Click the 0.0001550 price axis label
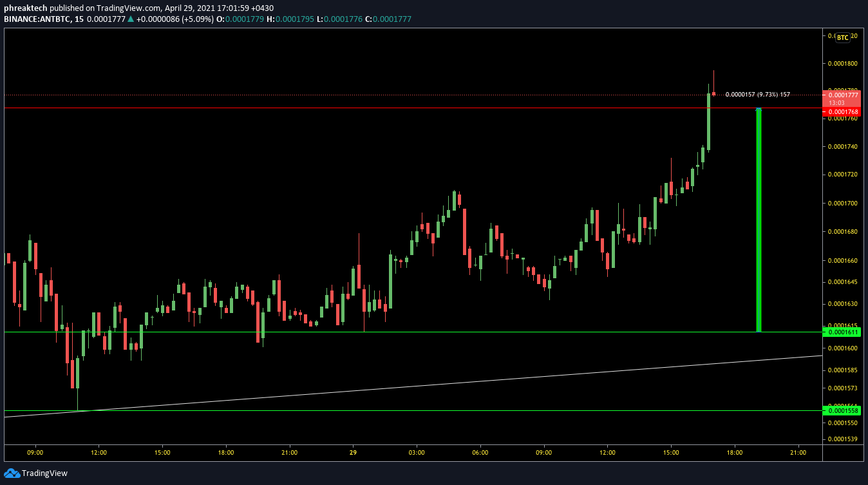Viewport: 868px width, 485px height. 842,423
